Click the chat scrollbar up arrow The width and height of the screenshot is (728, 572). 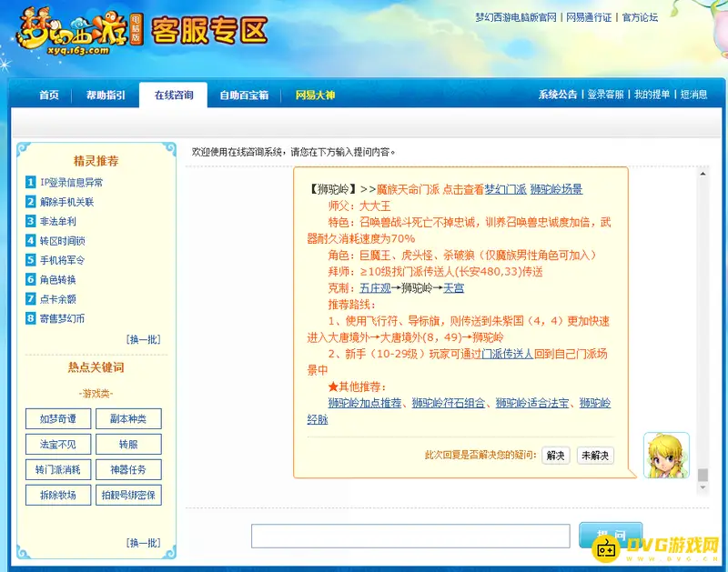pos(703,174)
